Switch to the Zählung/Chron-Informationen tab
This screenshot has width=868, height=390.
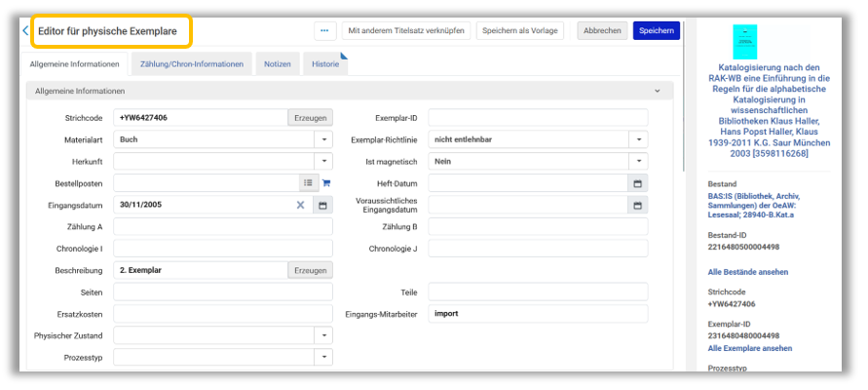click(192, 64)
